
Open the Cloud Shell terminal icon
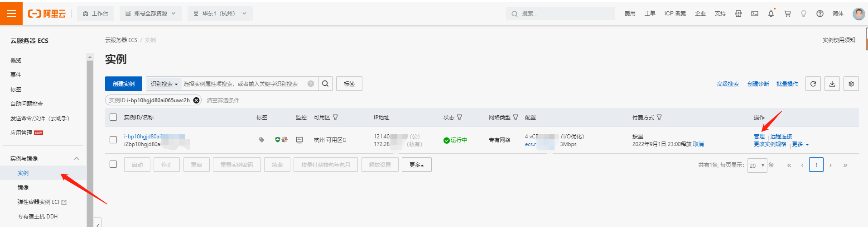[755, 14]
